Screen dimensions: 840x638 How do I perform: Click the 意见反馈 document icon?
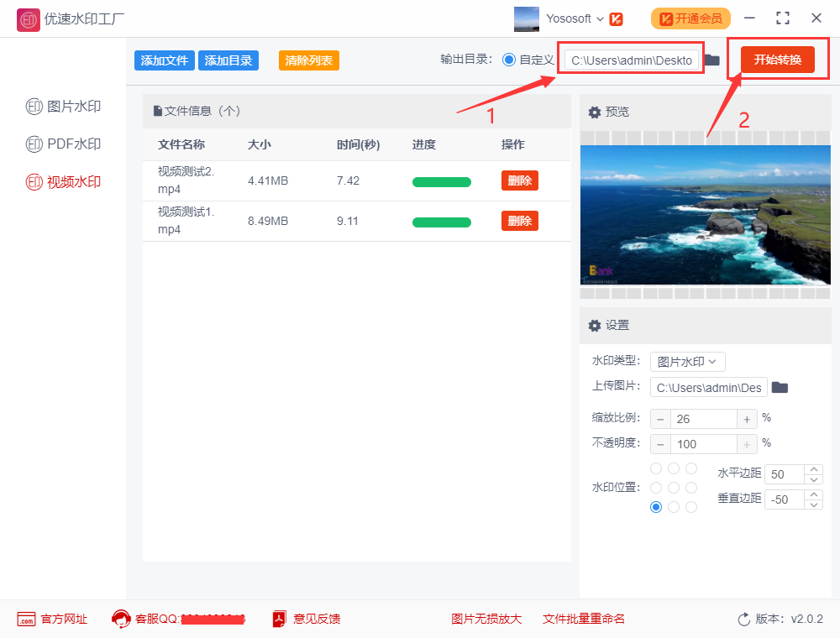(x=277, y=619)
